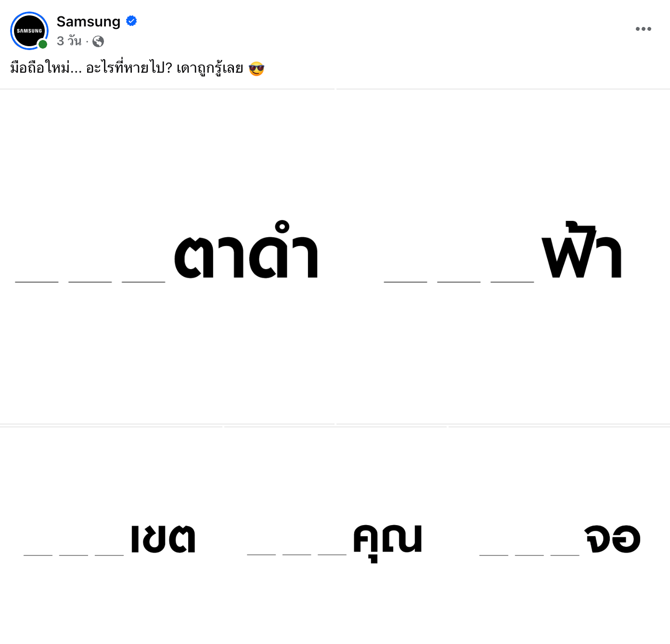
Task: Click the blank underscores before "จอ"
Action: pos(529,555)
